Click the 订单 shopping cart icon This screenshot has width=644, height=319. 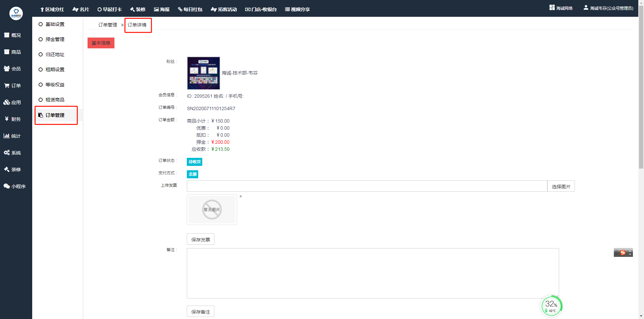click(x=7, y=86)
